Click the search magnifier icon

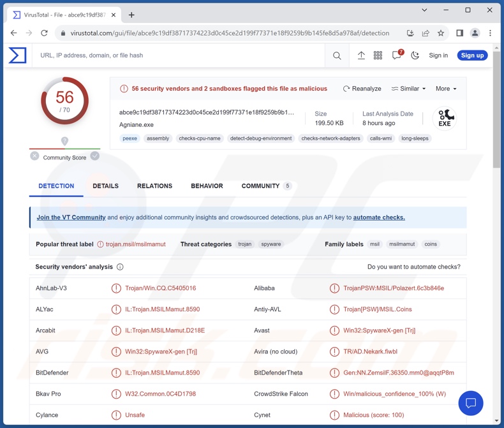[337, 55]
